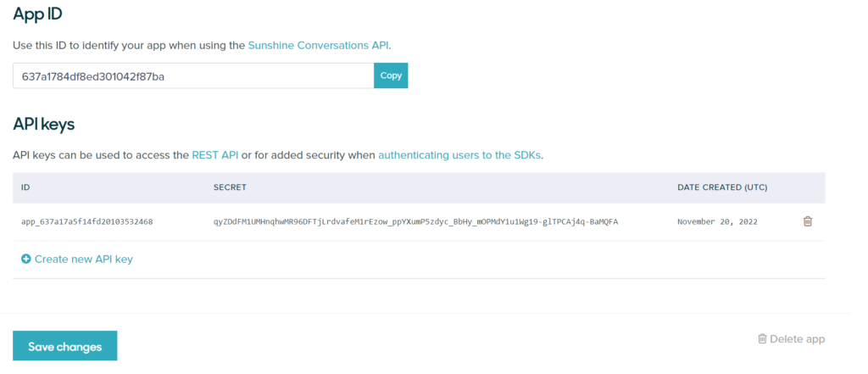Focus the App ID text field
Image resolution: width=868 pixels, height=374 pixels.
193,76
